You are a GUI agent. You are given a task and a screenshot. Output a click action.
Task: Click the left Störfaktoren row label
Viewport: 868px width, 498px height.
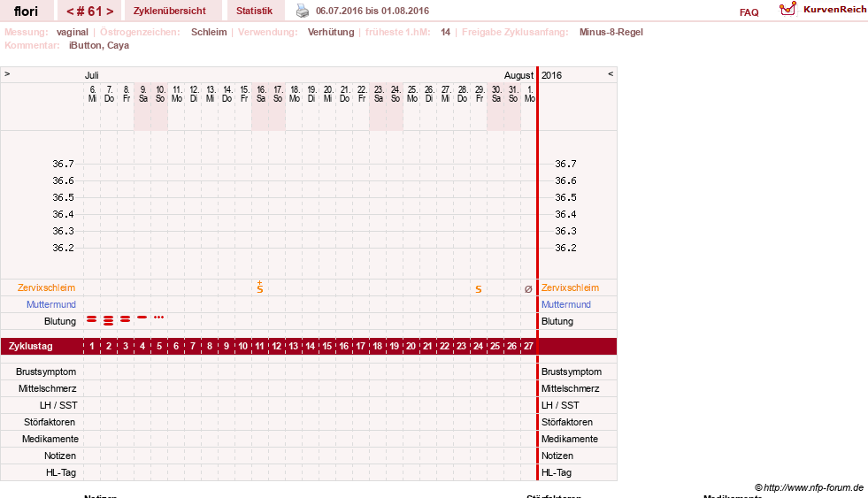pyautogui.click(x=50, y=422)
